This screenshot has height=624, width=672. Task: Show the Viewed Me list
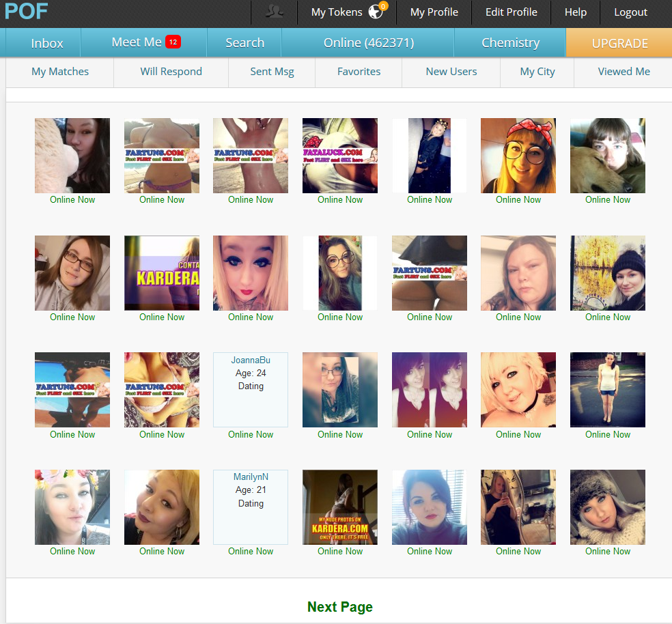tap(624, 72)
